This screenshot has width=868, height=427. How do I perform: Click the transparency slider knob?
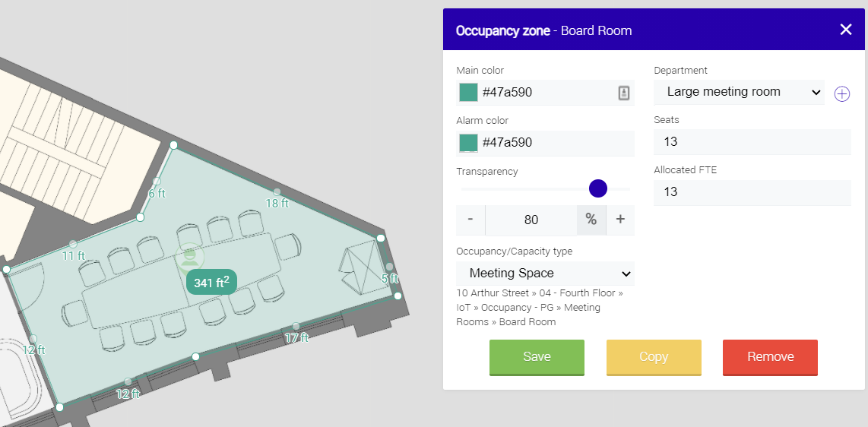coord(598,188)
